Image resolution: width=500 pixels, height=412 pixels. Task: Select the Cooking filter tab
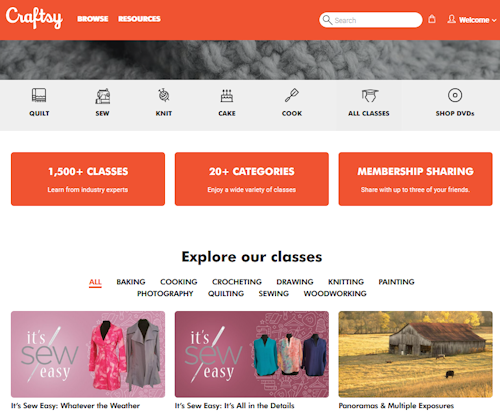(179, 282)
